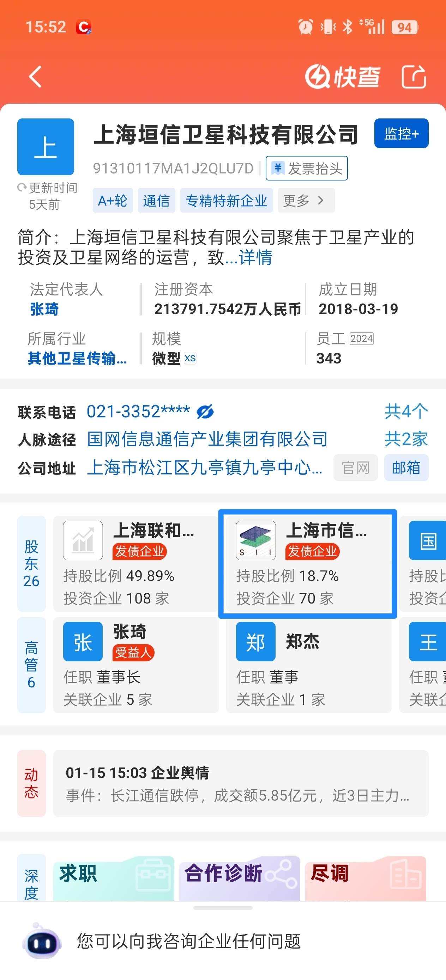The height and width of the screenshot is (980, 446).
Task: Tap the Bluetooth status icon
Action: [347, 27]
